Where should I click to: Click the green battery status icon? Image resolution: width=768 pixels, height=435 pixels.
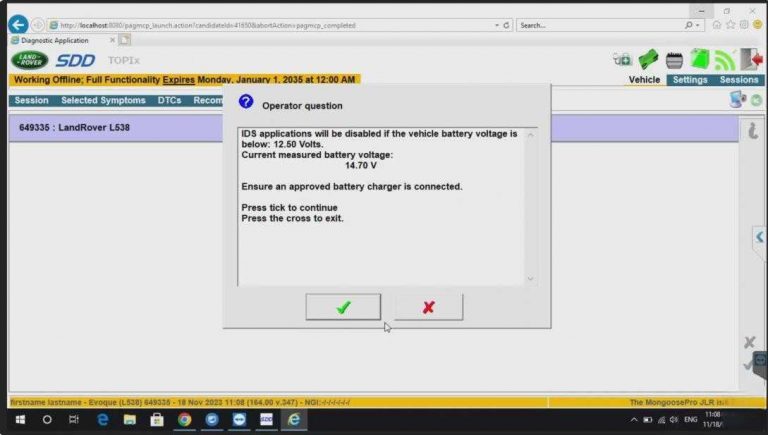[699, 60]
